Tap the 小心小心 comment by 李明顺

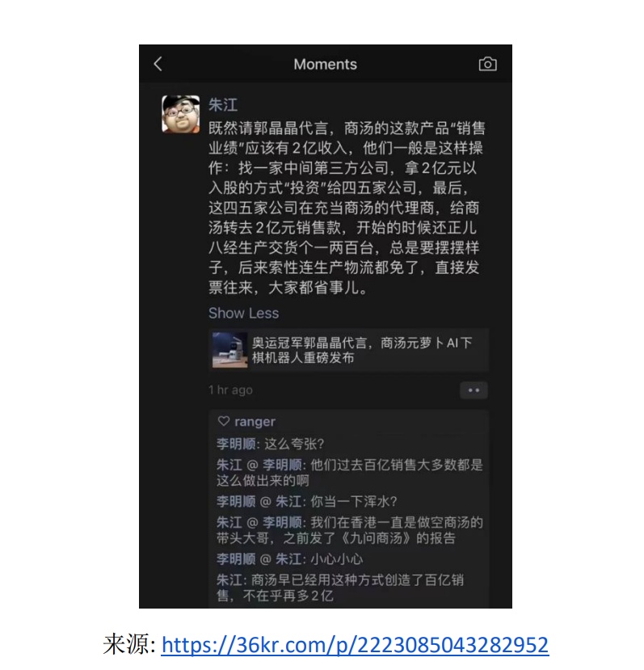[x=290, y=559]
